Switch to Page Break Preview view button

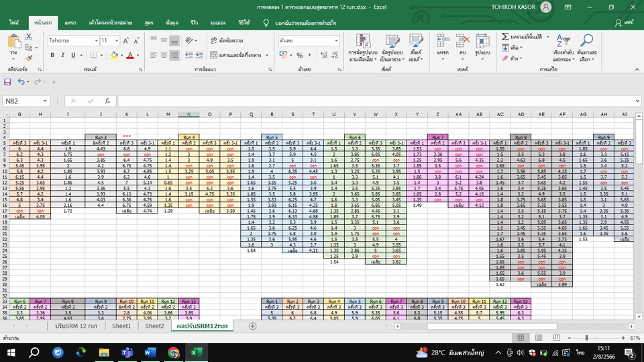tap(557, 338)
